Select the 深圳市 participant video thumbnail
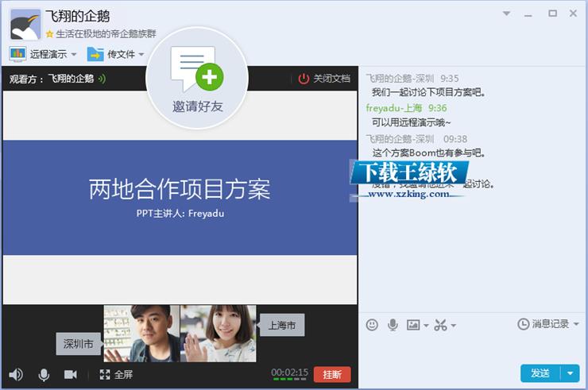 [141, 334]
